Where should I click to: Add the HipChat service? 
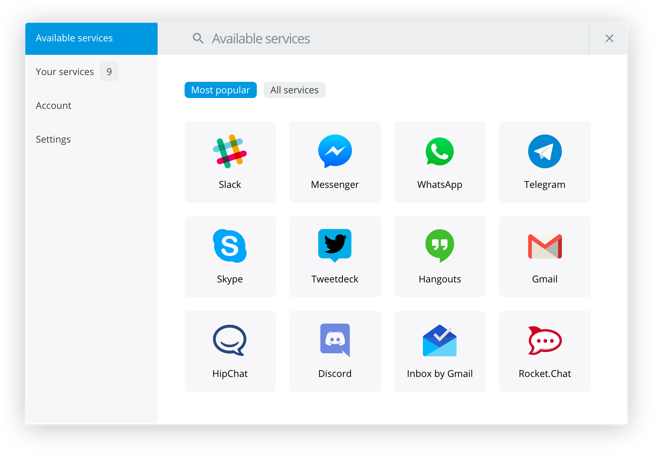click(x=230, y=351)
